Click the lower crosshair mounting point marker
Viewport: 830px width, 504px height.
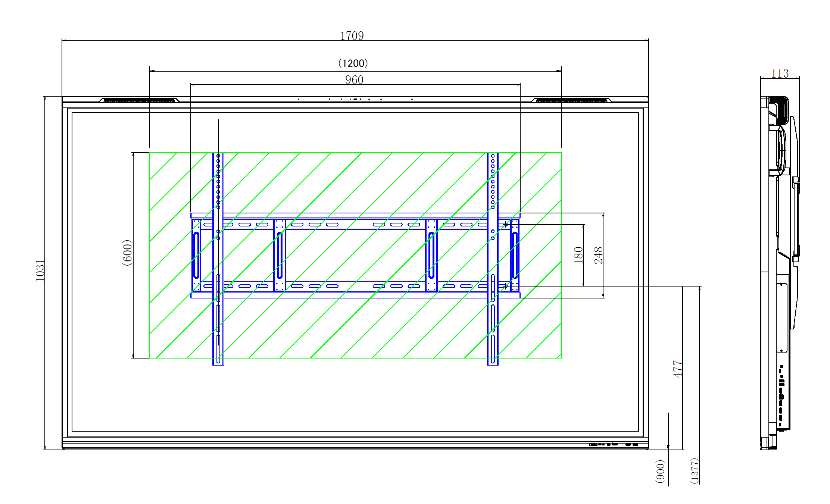[x=505, y=286]
